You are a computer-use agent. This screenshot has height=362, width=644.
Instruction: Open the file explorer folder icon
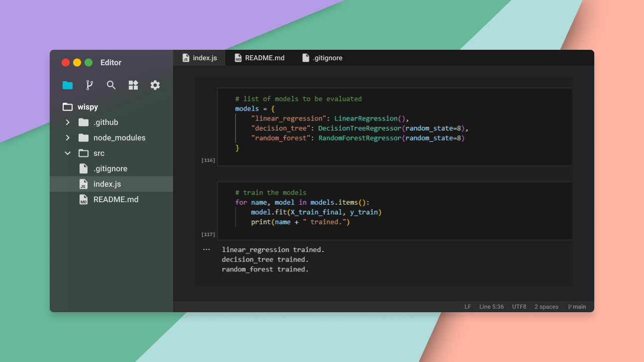tap(68, 85)
